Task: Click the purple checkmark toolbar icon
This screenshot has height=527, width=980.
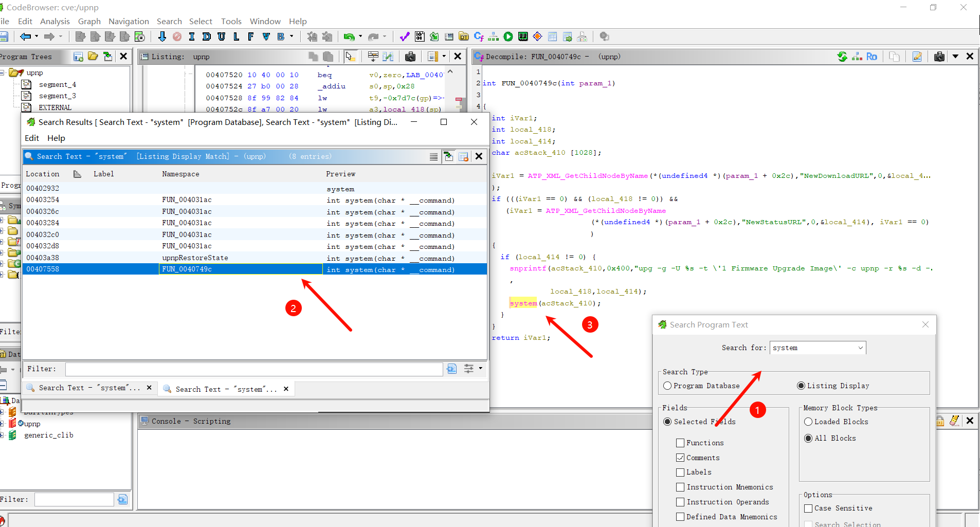Action: 405,37
